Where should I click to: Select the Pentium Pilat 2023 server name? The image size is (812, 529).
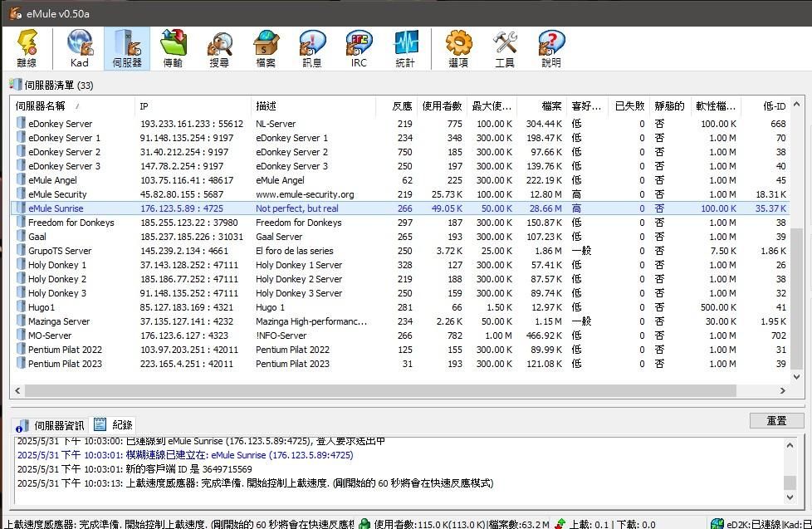(x=65, y=364)
